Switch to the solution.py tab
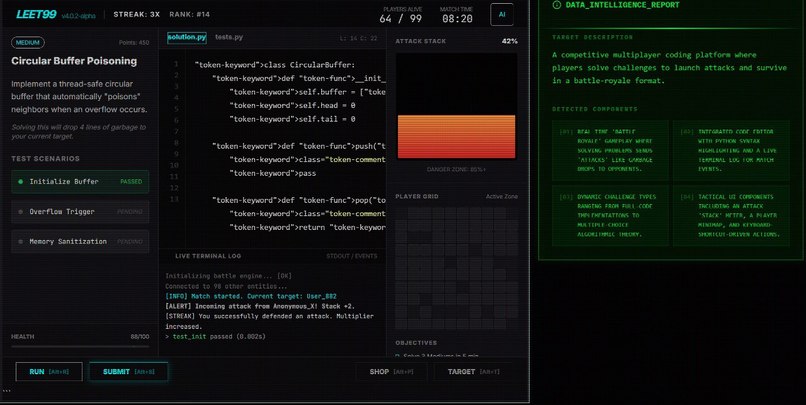The width and height of the screenshot is (806, 405). click(x=187, y=38)
